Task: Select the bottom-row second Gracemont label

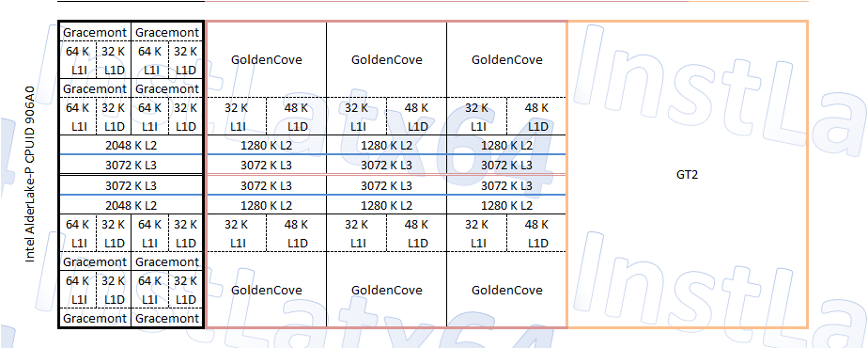Action: click(167, 319)
